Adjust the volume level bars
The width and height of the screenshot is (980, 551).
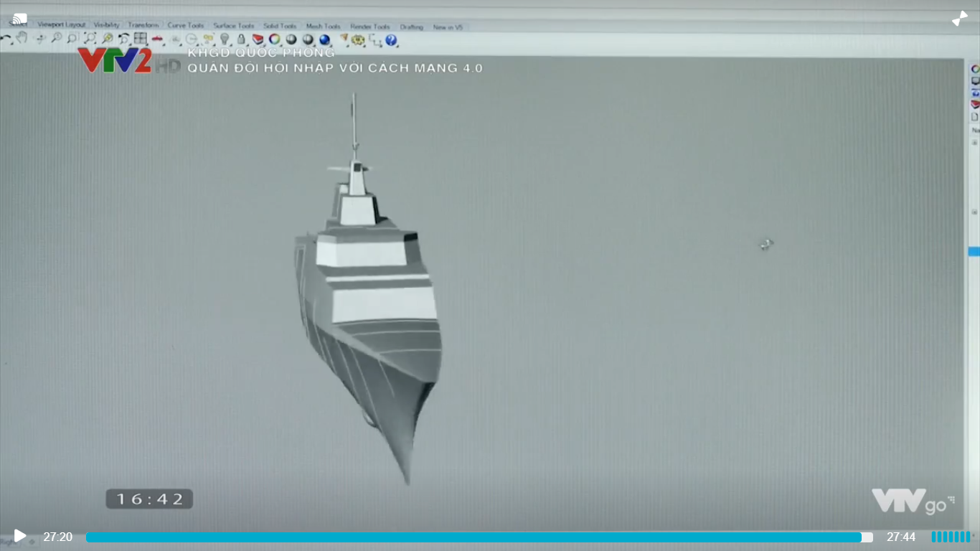click(951, 537)
